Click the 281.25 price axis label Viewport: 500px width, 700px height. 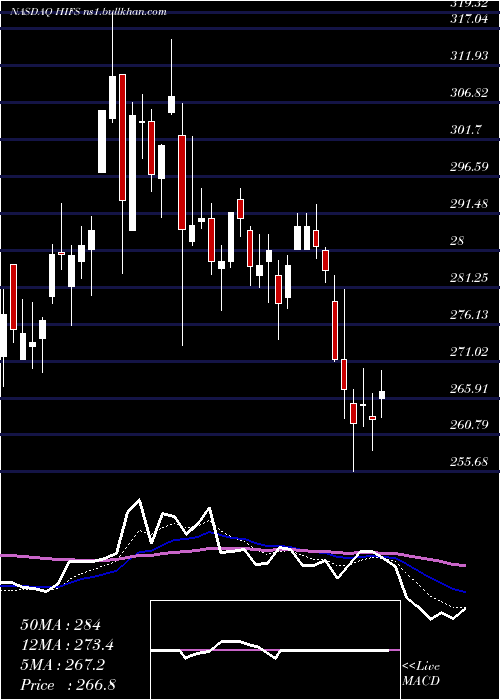[469, 278]
